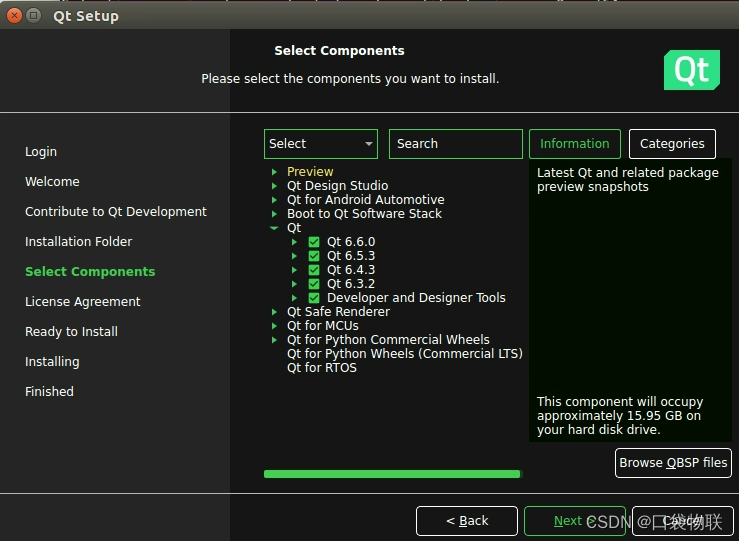Viewport: 739px width, 541px height.
Task: Select Qt for Python Wheels (Commercial LTS)
Action: click(405, 354)
